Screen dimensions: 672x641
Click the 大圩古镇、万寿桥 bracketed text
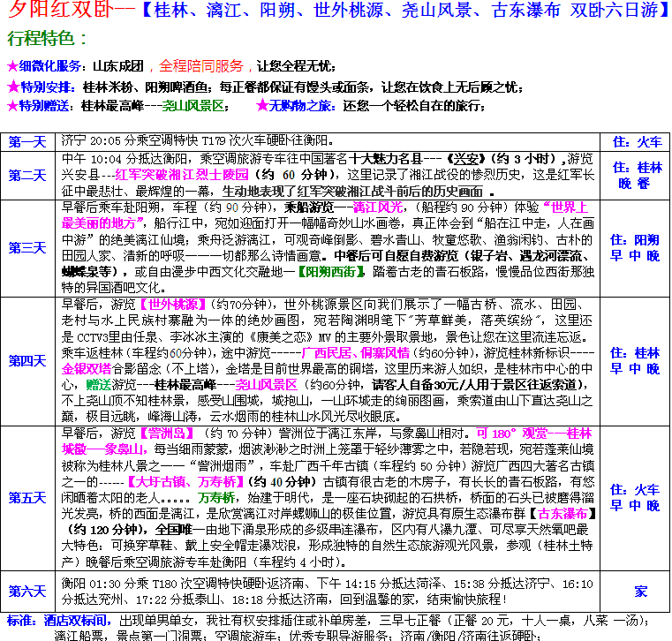pyautogui.click(x=180, y=482)
